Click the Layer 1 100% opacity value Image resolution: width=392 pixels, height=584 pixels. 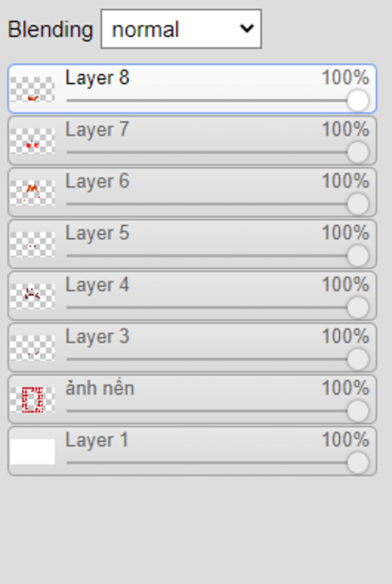(x=345, y=440)
